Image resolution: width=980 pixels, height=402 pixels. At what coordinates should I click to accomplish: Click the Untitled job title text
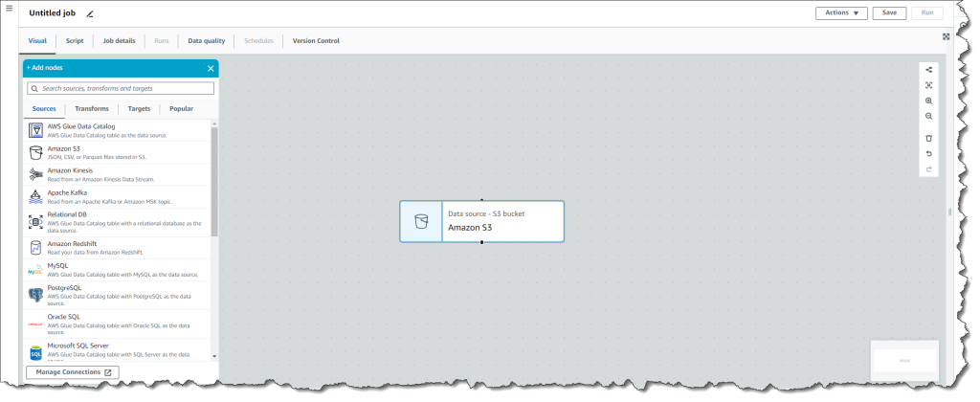(53, 13)
